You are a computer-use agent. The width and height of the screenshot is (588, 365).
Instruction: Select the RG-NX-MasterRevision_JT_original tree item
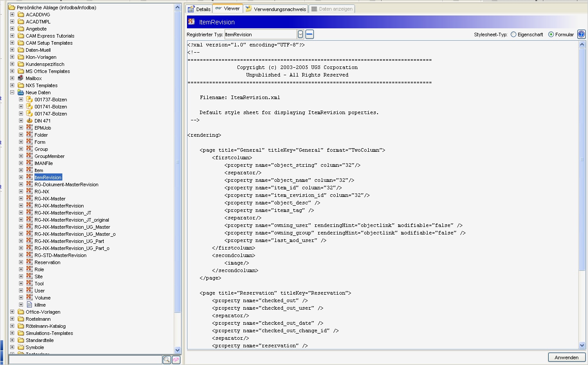tap(72, 220)
